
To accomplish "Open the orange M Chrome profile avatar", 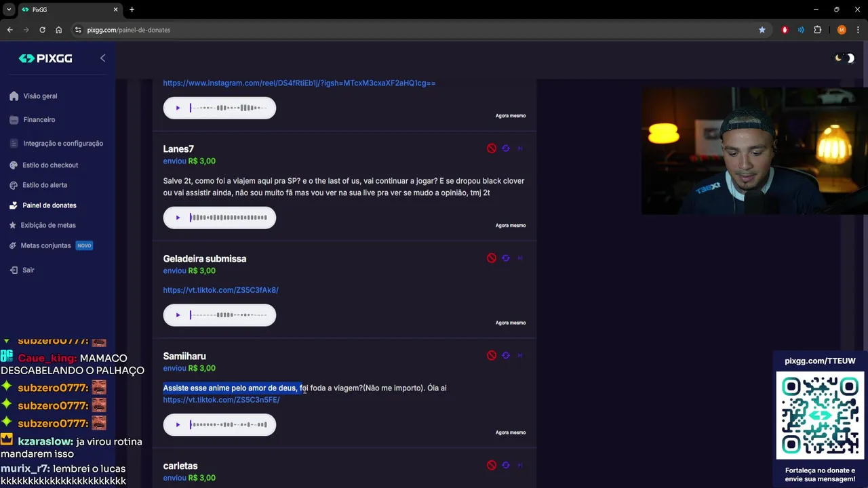I will tap(842, 30).
